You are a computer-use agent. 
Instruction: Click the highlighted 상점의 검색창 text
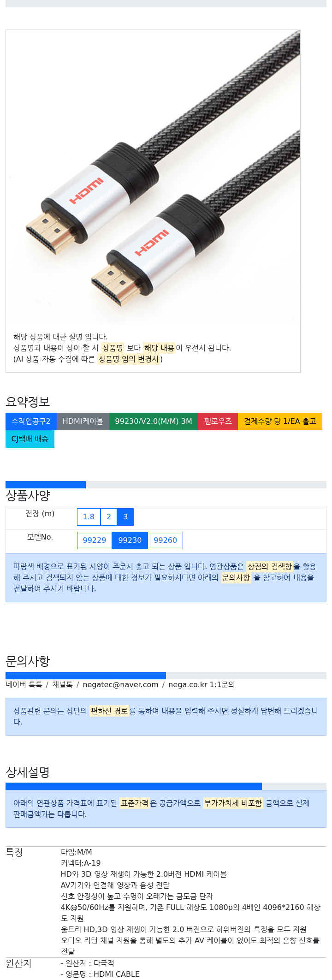269,566
